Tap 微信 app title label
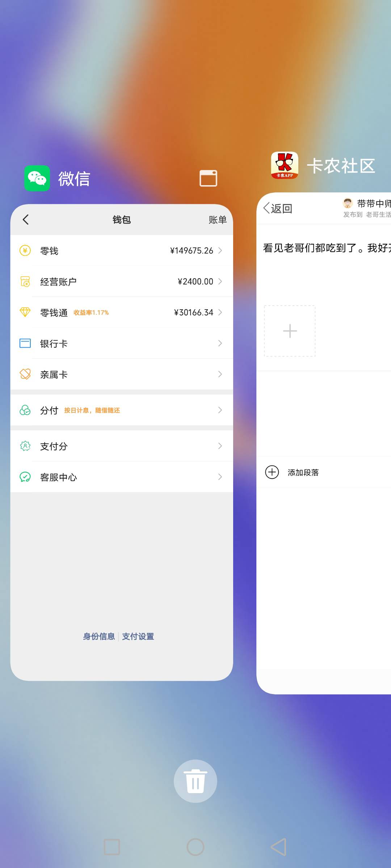Image resolution: width=391 pixels, height=868 pixels. (74, 179)
